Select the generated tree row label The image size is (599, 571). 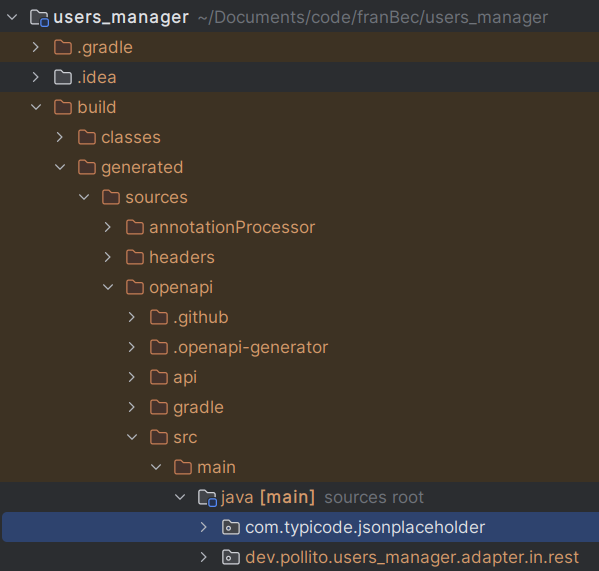pos(142,168)
